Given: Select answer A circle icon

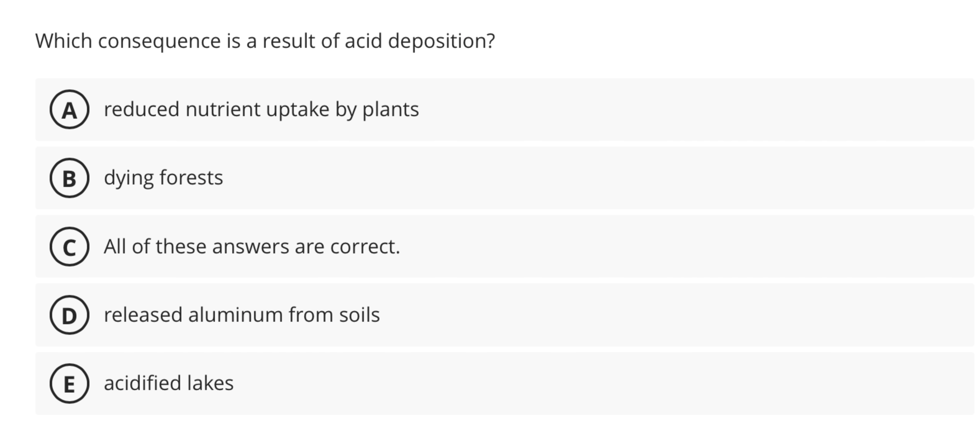Looking at the screenshot, I should (x=70, y=109).
